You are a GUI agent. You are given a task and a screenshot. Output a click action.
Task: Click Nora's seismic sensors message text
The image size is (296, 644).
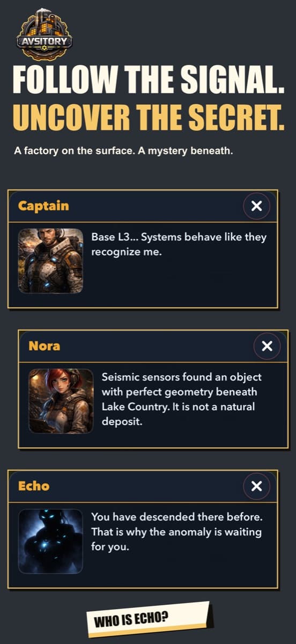[x=182, y=399]
